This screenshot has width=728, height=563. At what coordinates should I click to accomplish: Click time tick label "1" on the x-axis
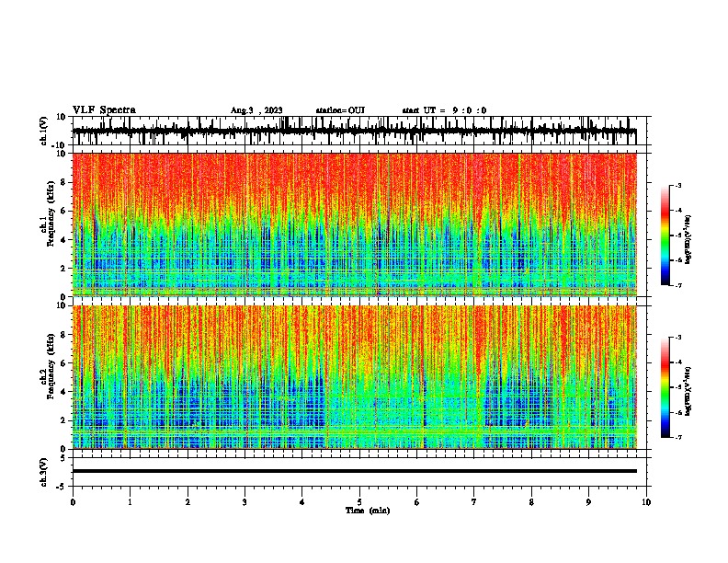click(130, 502)
